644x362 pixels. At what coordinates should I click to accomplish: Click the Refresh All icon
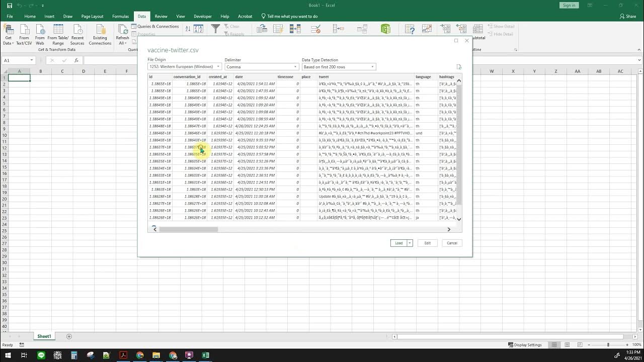pos(122,29)
